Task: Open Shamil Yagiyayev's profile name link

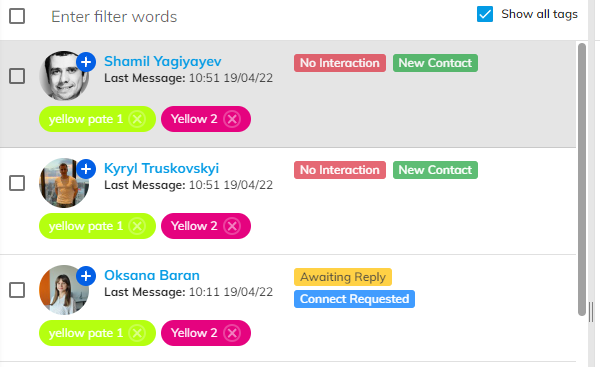Action: click(x=163, y=61)
